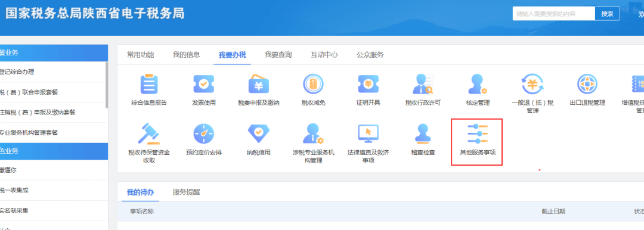Image resolution: width=644 pixels, height=230 pixels.
Task: Click the 搜索 search button
Action: click(x=608, y=14)
